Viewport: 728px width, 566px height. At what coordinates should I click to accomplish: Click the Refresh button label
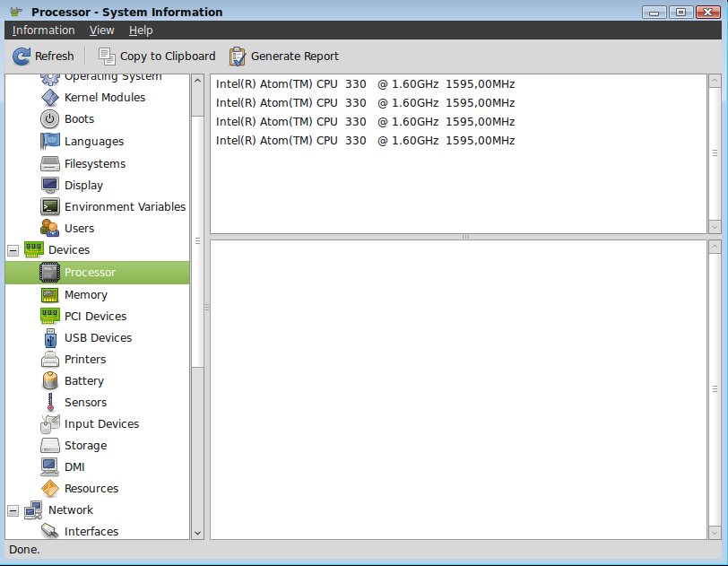pyautogui.click(x=55, y=57)
